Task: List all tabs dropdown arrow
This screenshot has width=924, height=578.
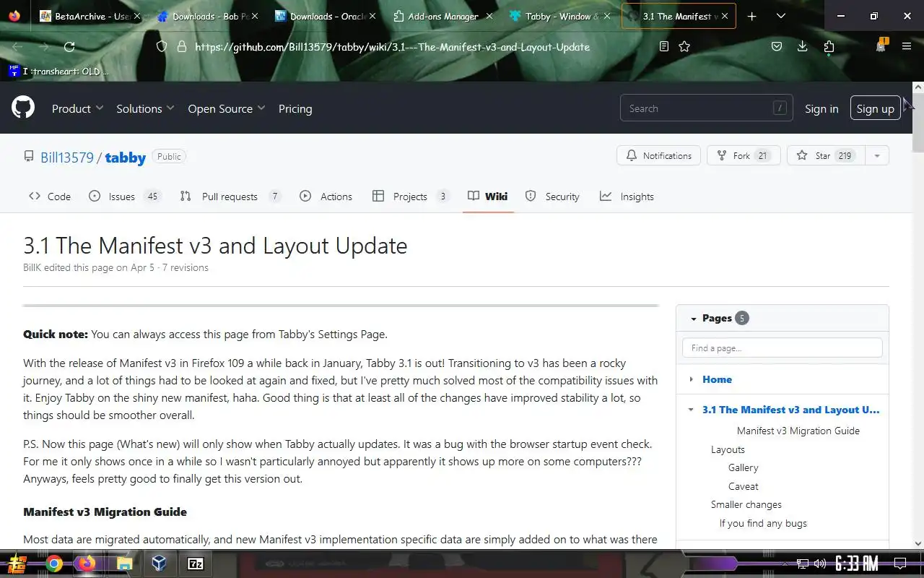Action: coord(780,16)
